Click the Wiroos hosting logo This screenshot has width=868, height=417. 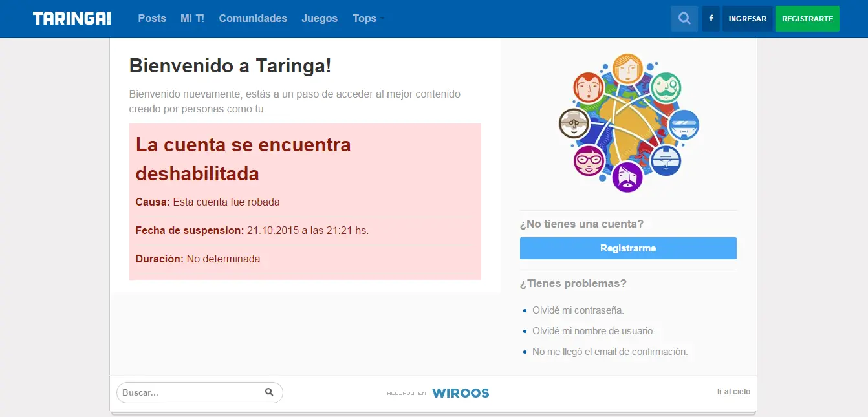[461, 393]
